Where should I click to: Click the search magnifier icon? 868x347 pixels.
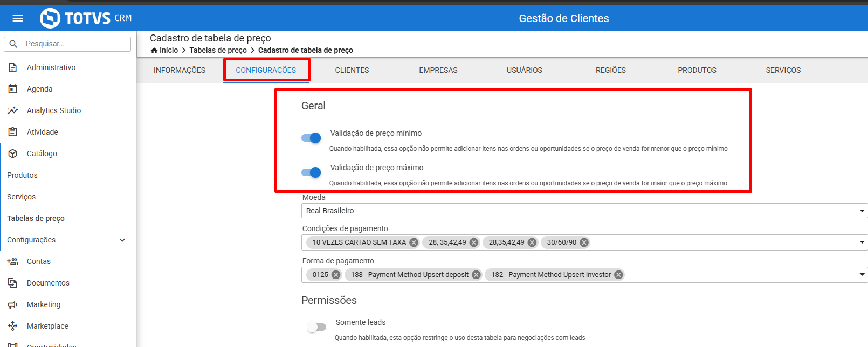[x=14, y=44]
